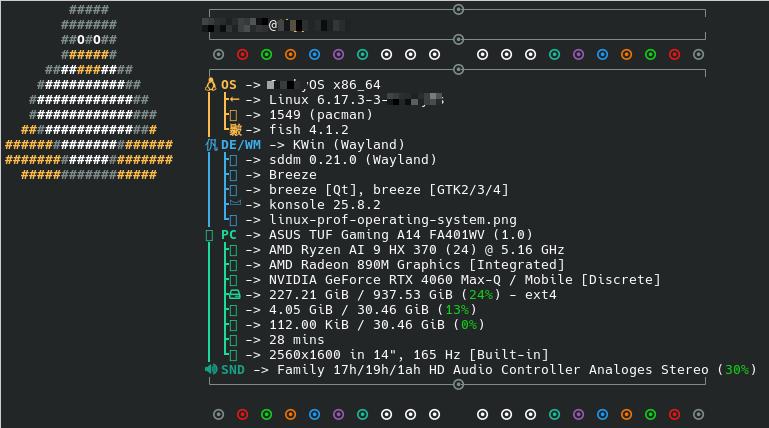Click the OS section label

coord(229,85)
